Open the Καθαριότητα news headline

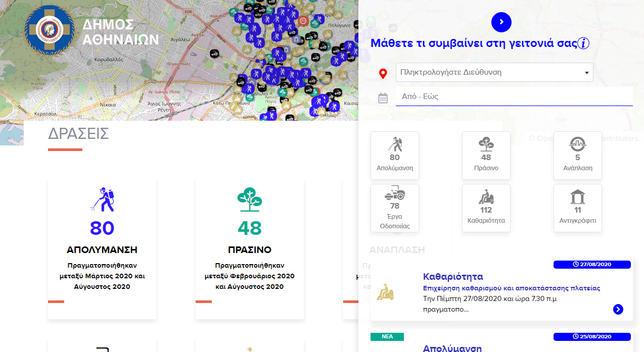point(453,277)
